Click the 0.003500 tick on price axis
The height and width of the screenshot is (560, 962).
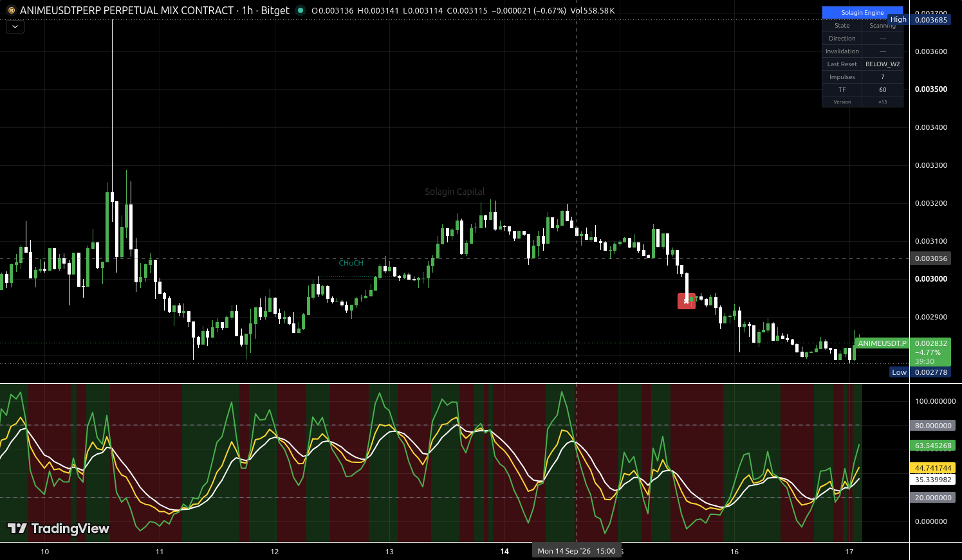click(931, 89)
